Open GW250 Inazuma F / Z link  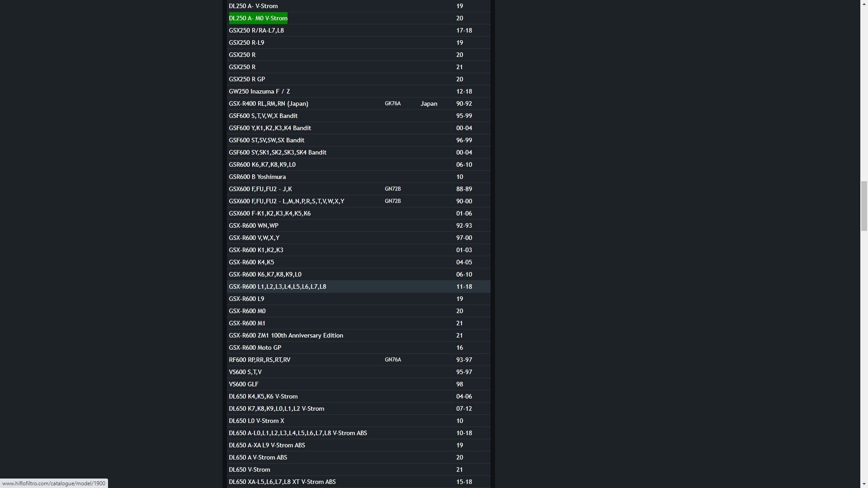pos(259,91)
